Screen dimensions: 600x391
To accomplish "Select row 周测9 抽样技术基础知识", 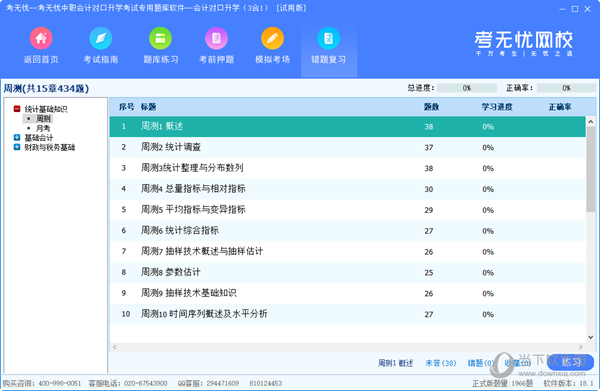I will pos(347,293).
